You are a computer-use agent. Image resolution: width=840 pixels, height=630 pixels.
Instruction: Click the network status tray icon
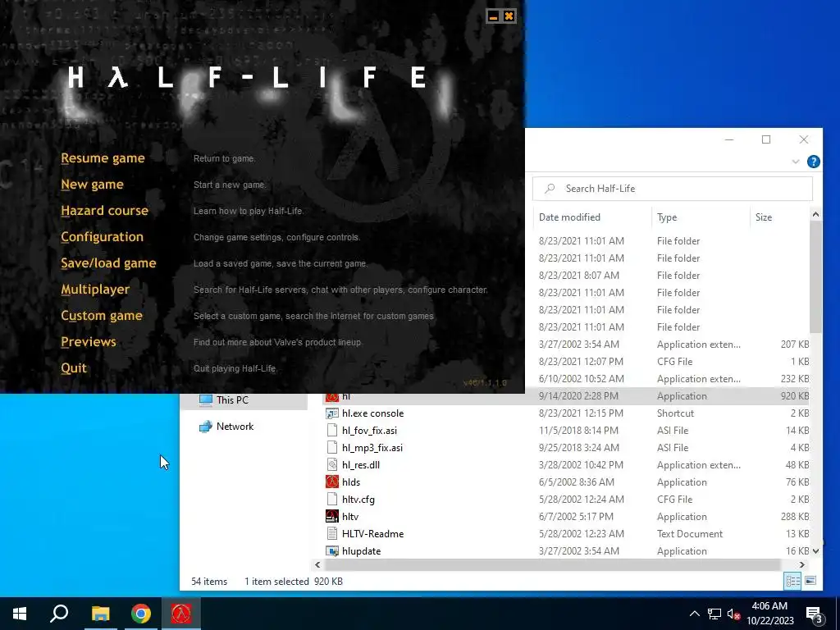714,614
